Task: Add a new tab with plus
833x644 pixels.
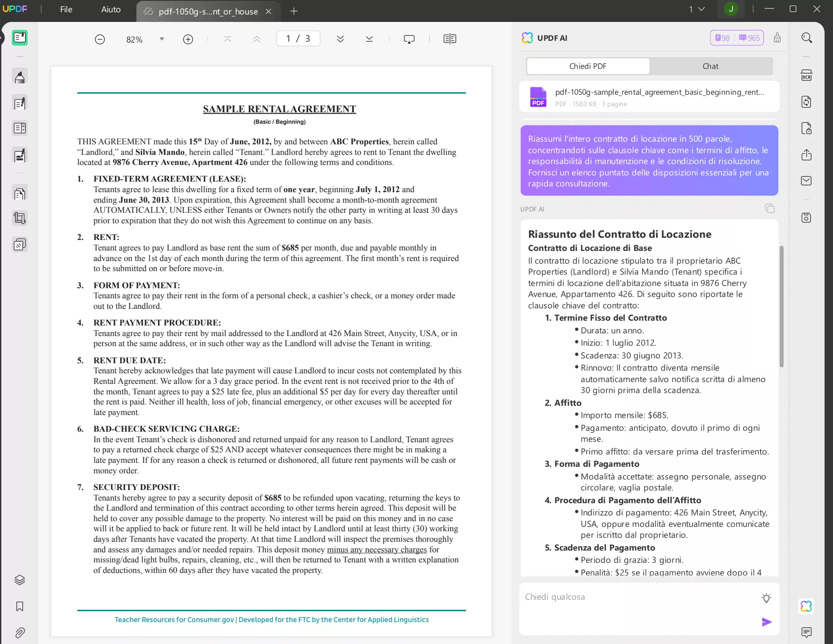Action: [x=294, y=11]
